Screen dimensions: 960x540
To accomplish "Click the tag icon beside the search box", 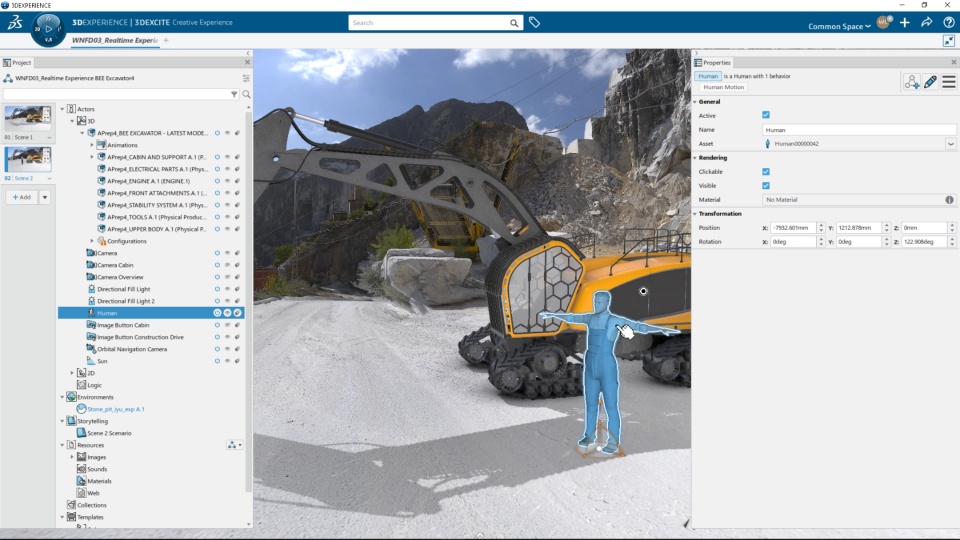I will pyautogui.click(x=534, y=23).
